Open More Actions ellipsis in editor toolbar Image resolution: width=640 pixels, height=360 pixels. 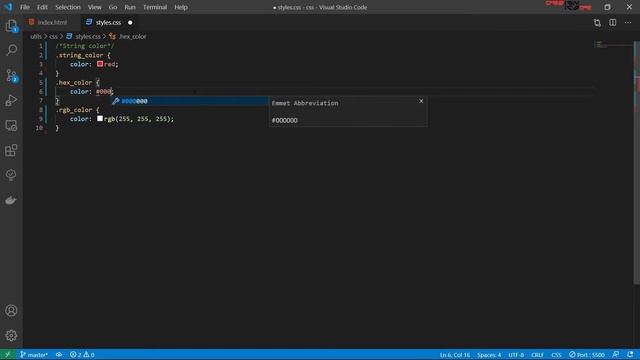628,23
